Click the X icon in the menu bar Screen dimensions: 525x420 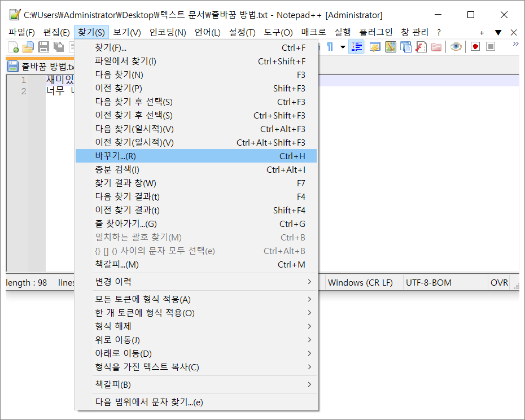point(514,33)
